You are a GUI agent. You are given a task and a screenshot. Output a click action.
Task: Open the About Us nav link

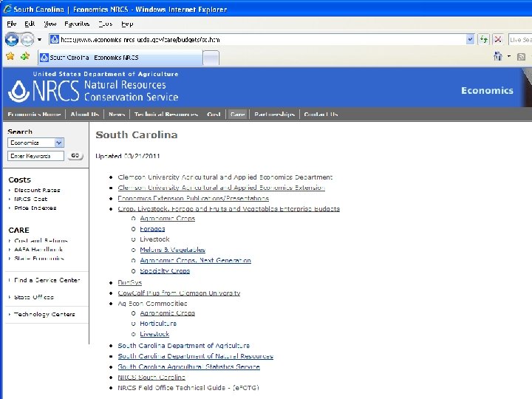click(85, 115)
